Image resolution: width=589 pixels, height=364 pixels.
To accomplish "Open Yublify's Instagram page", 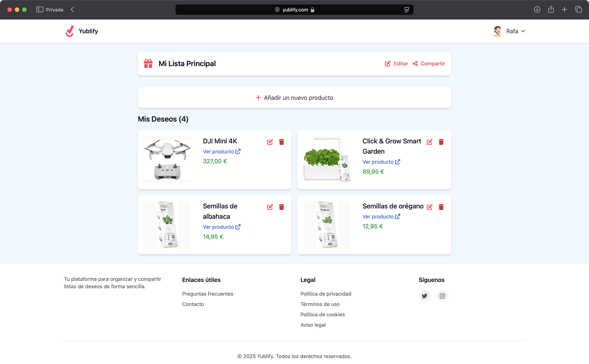I will 442,296.
